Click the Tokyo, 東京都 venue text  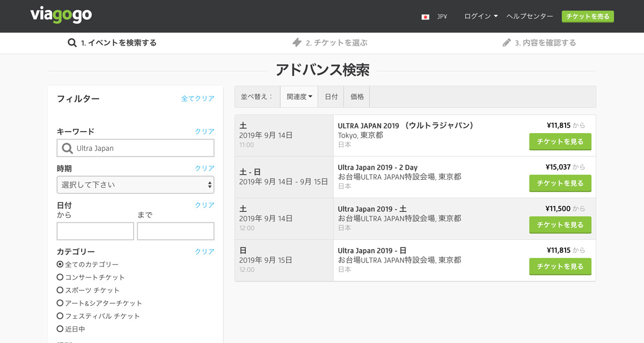click(360, 135)
